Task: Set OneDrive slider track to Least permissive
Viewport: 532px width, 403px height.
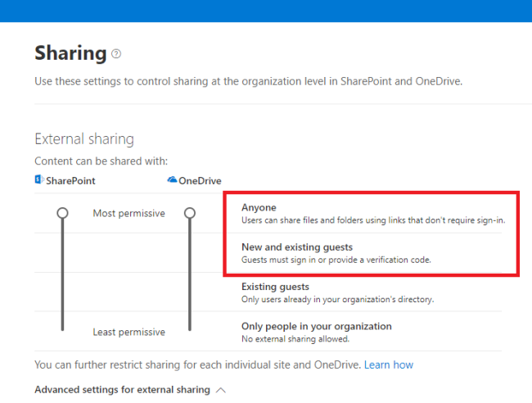Action: pos(190,328)
